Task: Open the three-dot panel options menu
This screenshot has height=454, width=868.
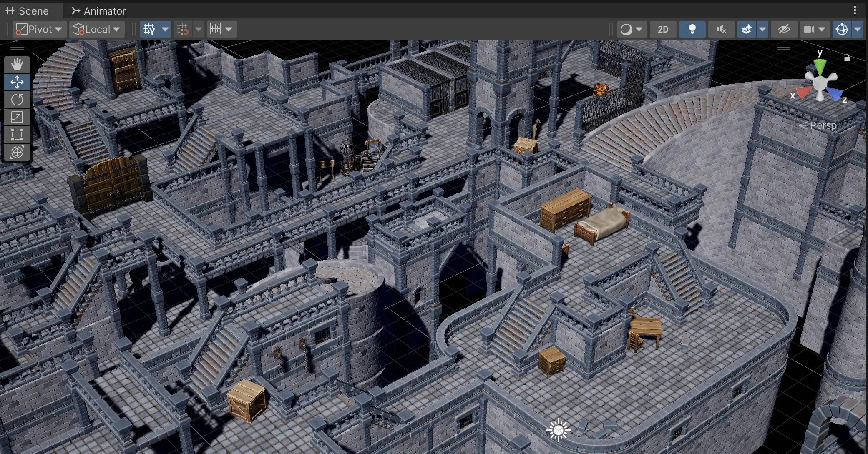Action: [x=855, y=10]
